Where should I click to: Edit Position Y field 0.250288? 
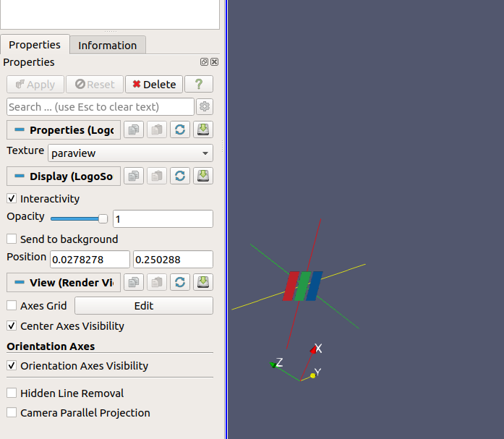[x=174, y=260]
